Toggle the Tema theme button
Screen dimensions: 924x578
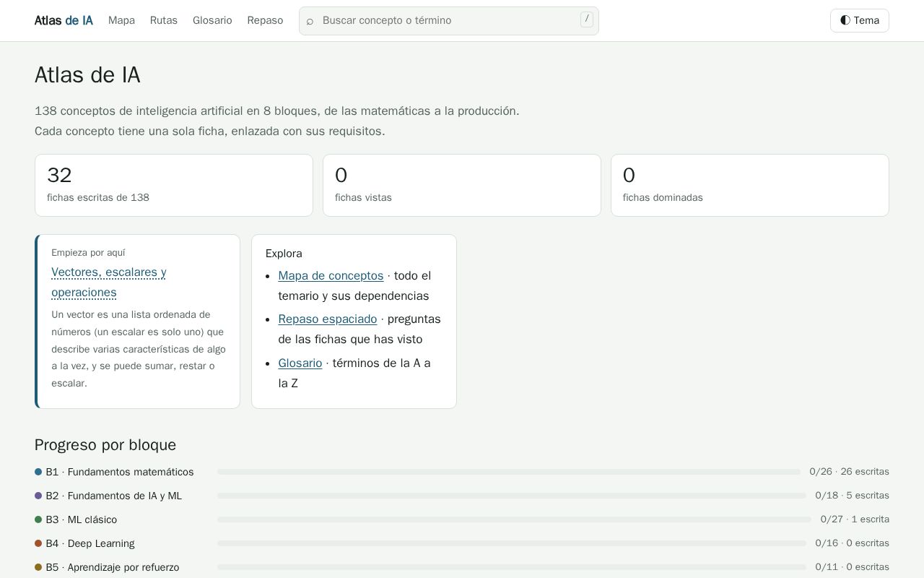[859, 20]
